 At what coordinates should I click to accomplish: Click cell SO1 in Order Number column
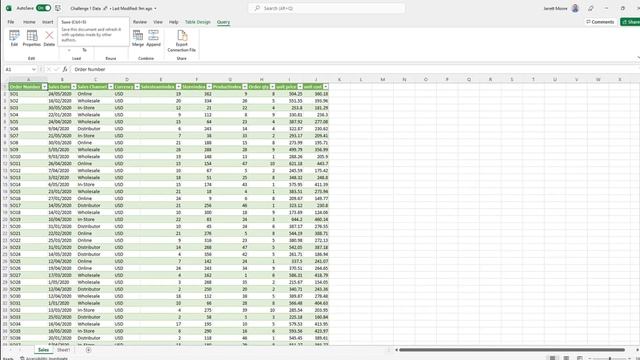click(x=28, y=94)
